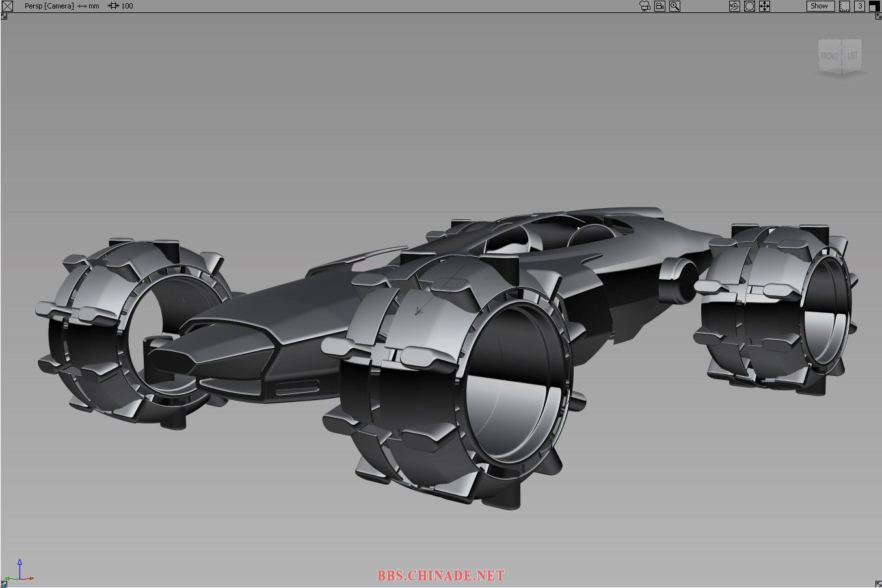Viewport: 882px width, 588px height.
Task: Click the top-left window resize corner arrow
Action: pyautogui.click(x=4, y=16)
